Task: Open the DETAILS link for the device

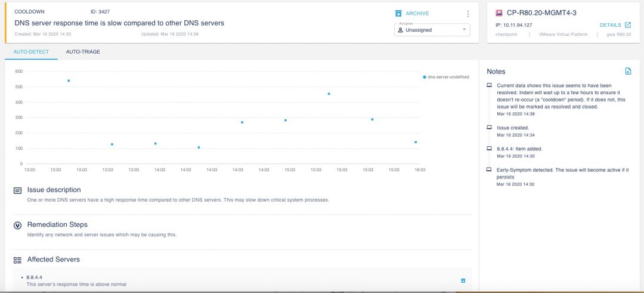Action: tap(610, 25)
